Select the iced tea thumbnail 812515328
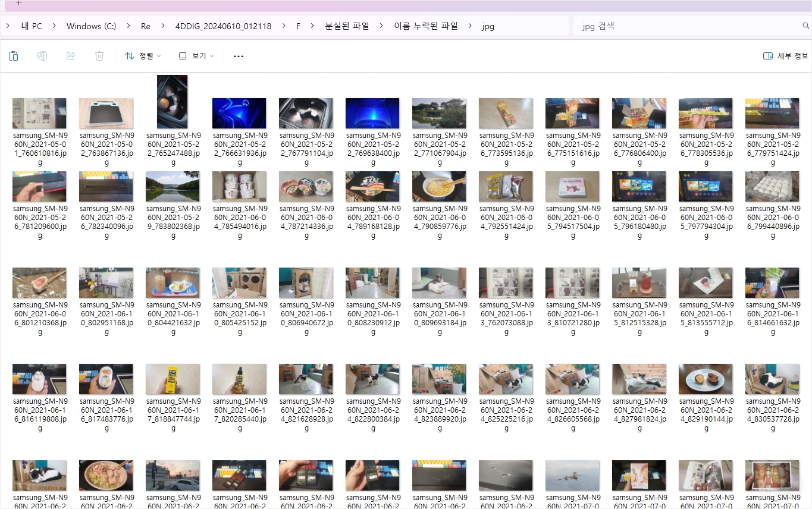 click(x=639, y=283)
